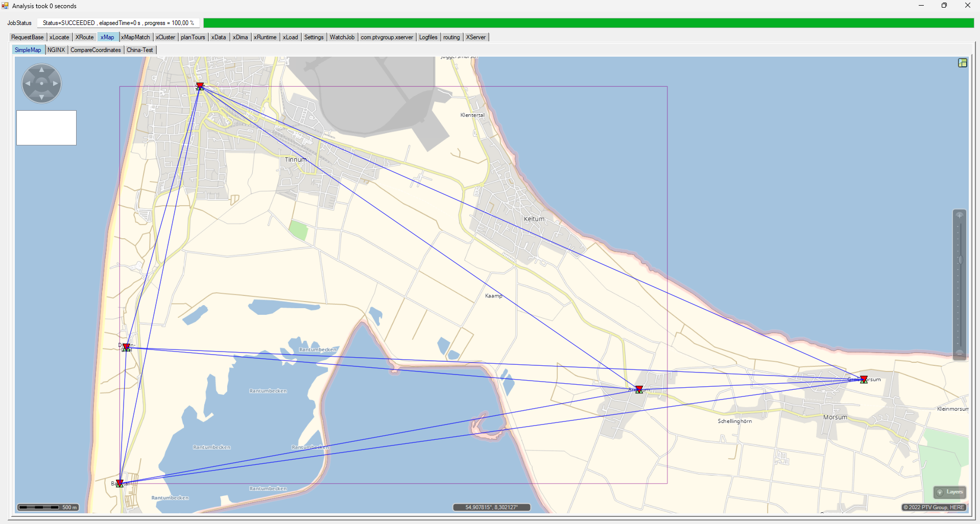This screenshot has height=524, width=980.
Task: Pan the map right with the compass arrow
Action: 56,83
